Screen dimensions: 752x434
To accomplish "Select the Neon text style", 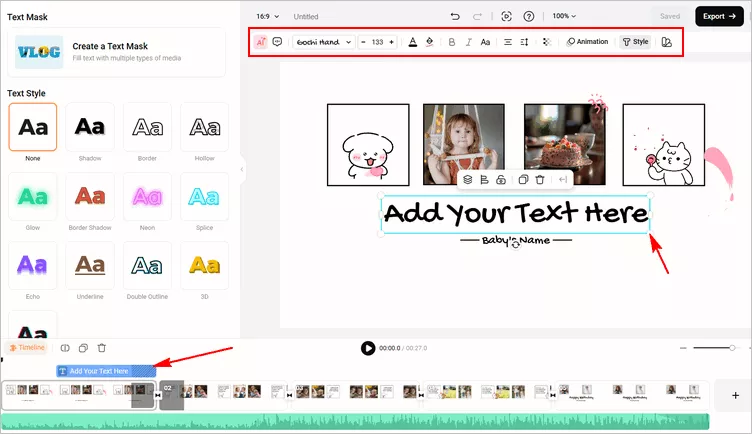I will [x=147, y=197].
